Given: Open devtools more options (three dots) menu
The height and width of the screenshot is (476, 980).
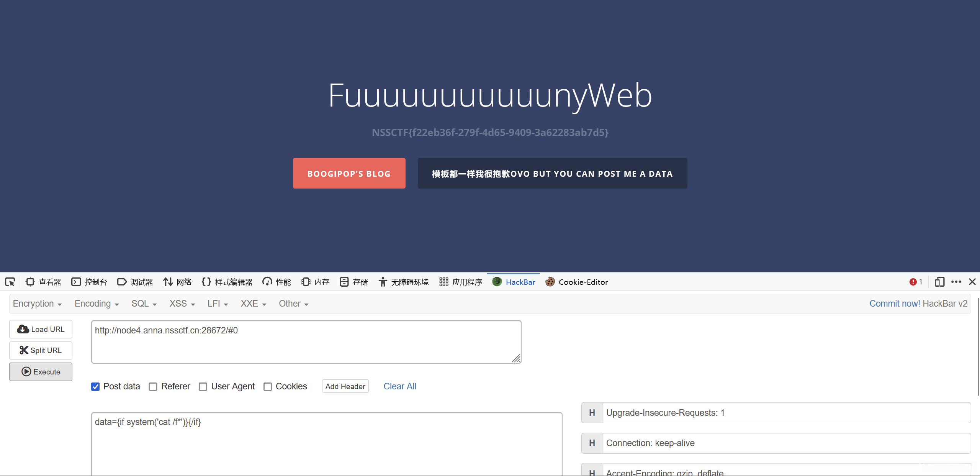Looking at the screenshot, I should 956,282.
